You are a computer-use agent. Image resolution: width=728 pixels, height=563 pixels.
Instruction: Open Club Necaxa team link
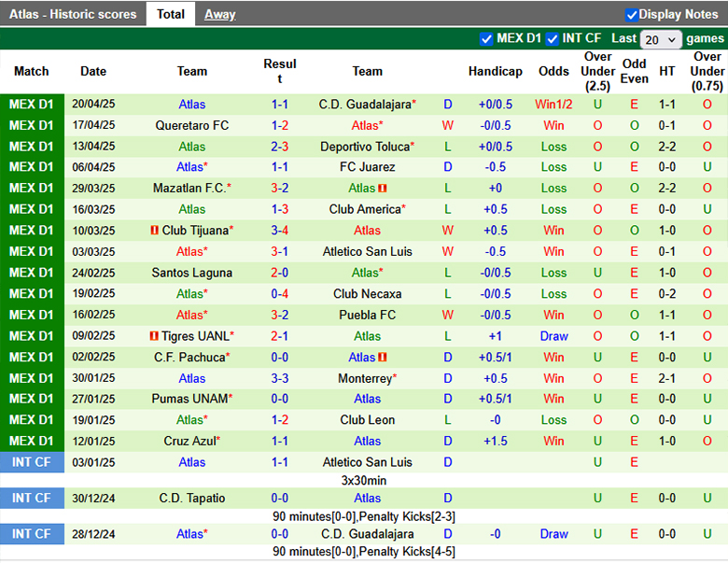pyautogui.click(x=367, y=294)
